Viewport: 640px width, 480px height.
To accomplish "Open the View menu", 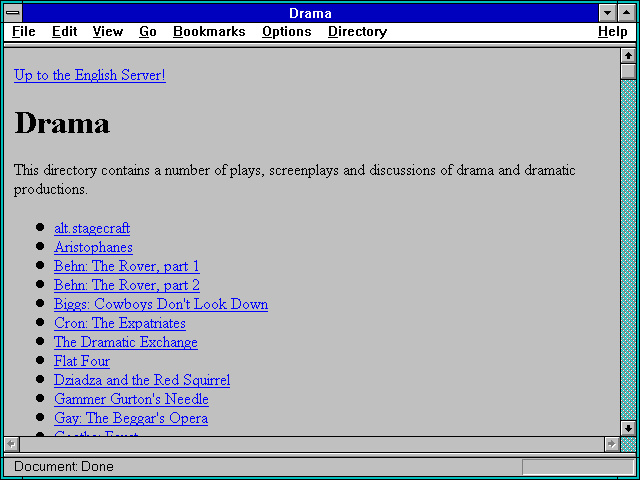I will [x=108, y=32].
